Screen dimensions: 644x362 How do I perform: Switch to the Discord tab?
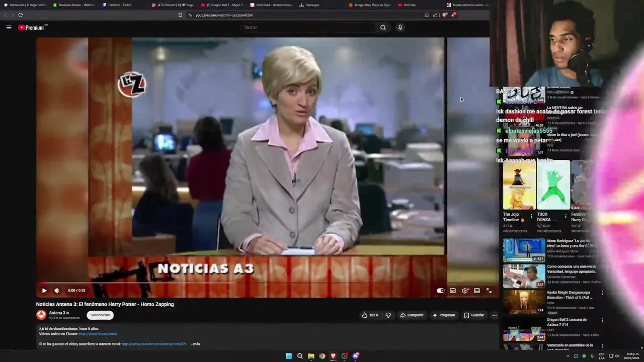click(x=173, y=5)
